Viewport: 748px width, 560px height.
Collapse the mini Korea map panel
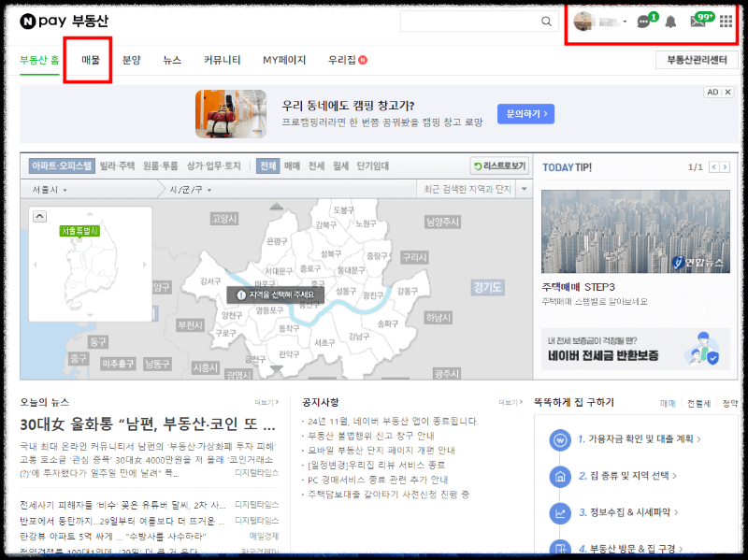pos(39,216)
